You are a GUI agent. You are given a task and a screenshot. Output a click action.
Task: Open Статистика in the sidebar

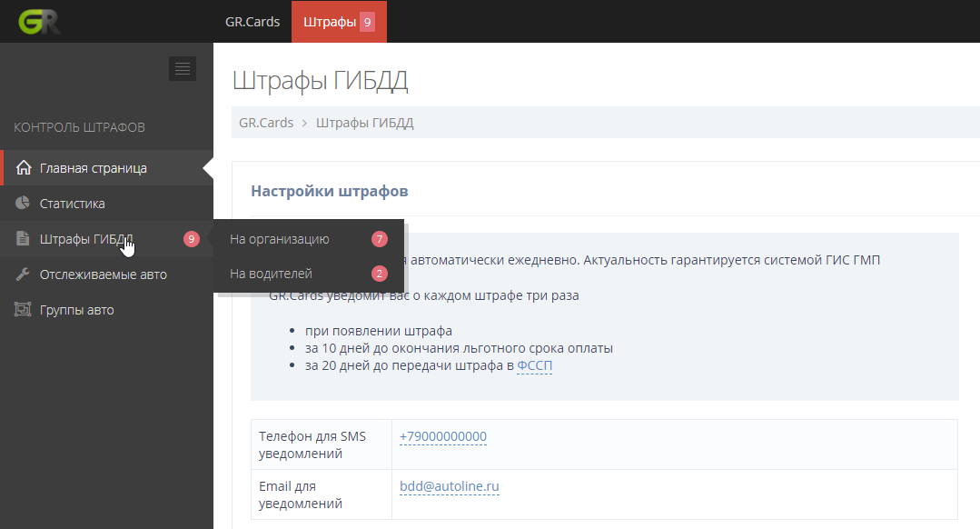point(73,204)
